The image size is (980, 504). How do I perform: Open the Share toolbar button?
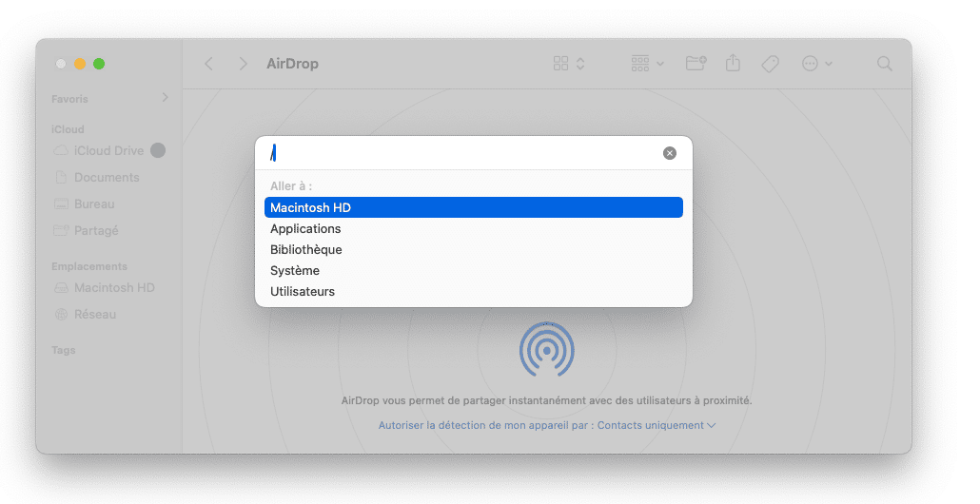click(x=734, y=63)
